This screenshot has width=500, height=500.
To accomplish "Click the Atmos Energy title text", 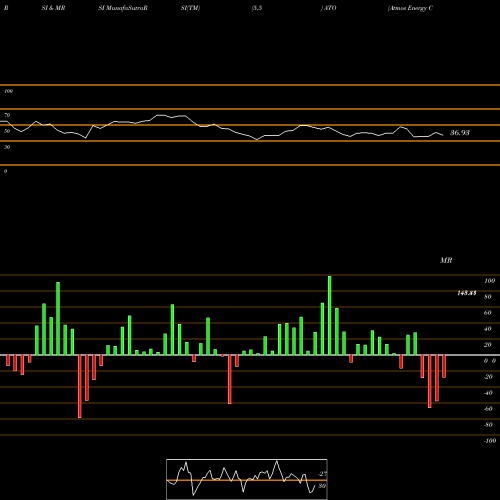I will 410,8.
